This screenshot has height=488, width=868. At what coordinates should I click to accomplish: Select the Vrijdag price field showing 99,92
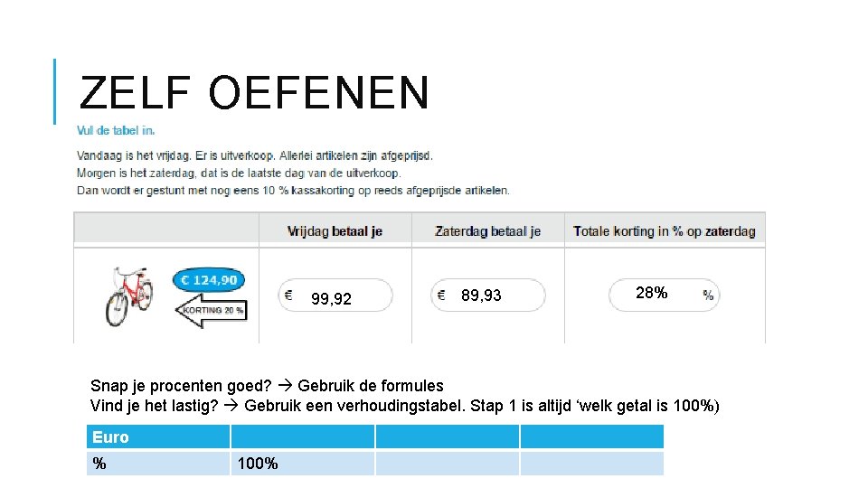tap(335, 296)
